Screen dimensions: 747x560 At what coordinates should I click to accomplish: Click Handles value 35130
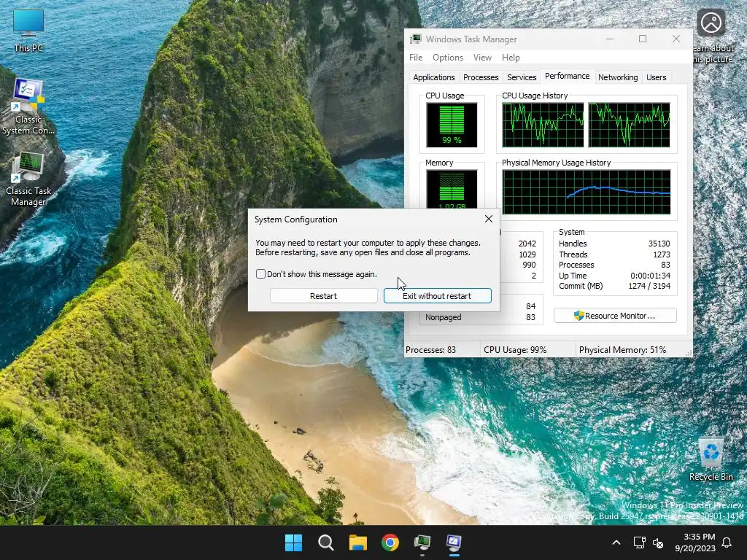click(x=659, y=244)
